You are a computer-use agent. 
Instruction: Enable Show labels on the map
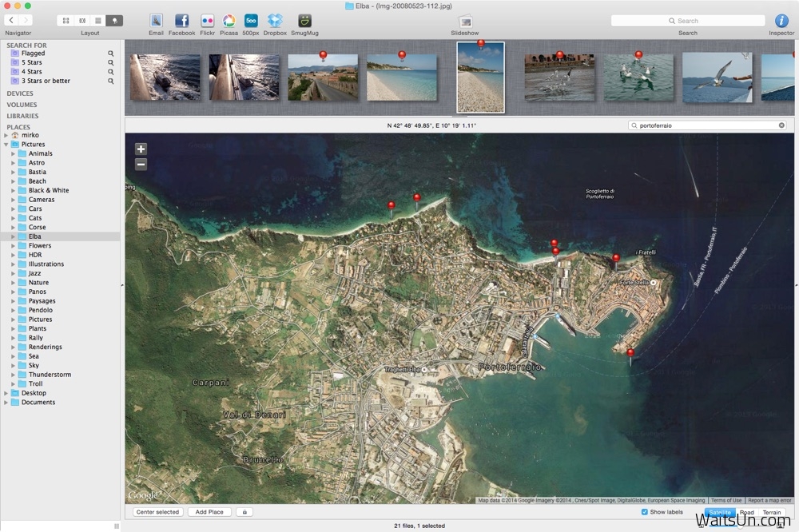[644, 512]
